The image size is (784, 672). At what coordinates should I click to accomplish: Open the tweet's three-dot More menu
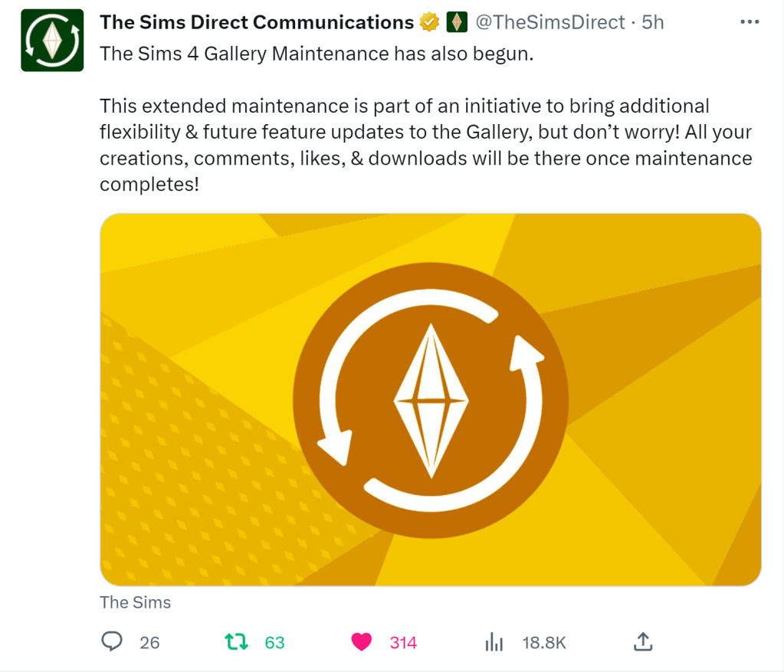click(x=749, y=22)
